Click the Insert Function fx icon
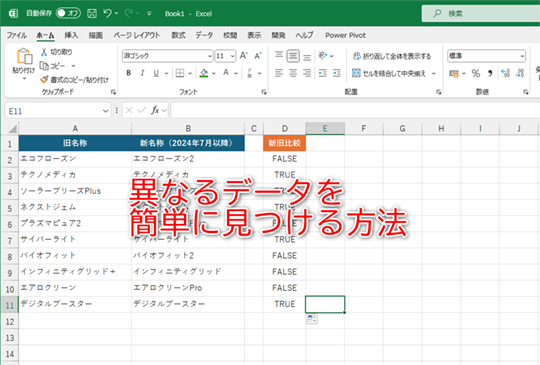540x365 pixels. 155,110
